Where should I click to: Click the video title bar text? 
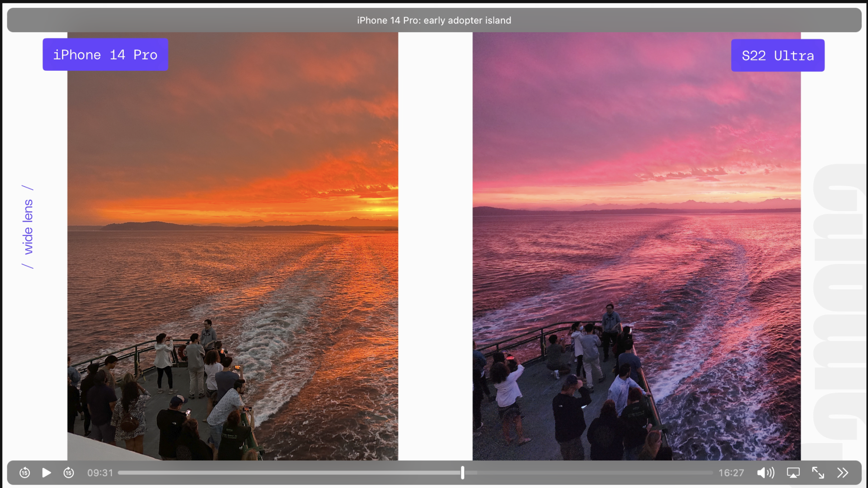(x=434, y=20)
